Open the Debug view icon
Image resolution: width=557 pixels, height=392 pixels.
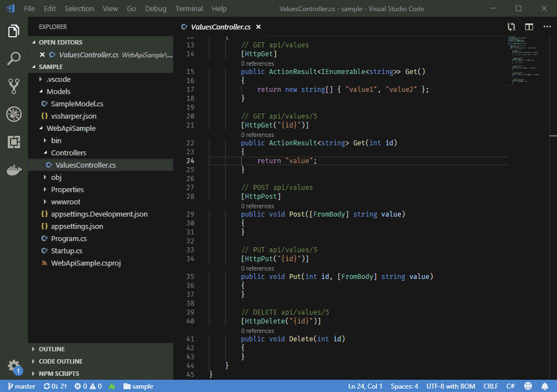click(14, 114)
